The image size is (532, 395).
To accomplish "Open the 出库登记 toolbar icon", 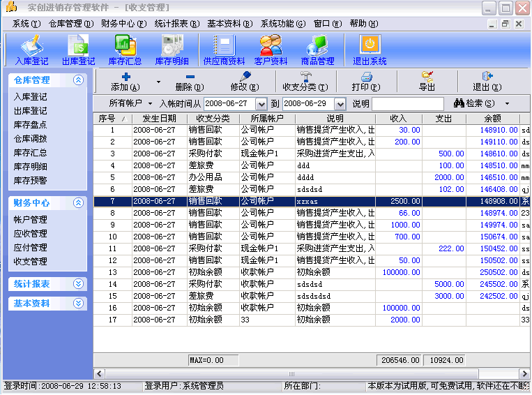I will (78, 50).
